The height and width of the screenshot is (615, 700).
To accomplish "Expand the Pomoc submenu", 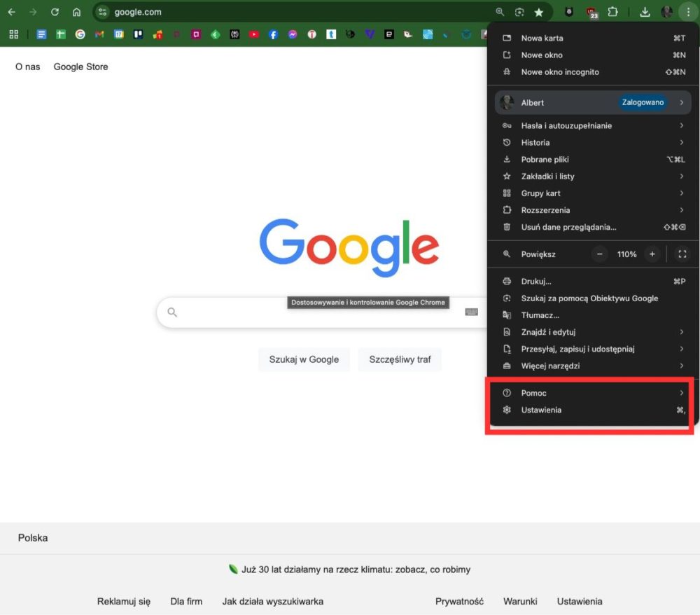I will [593, 393].
